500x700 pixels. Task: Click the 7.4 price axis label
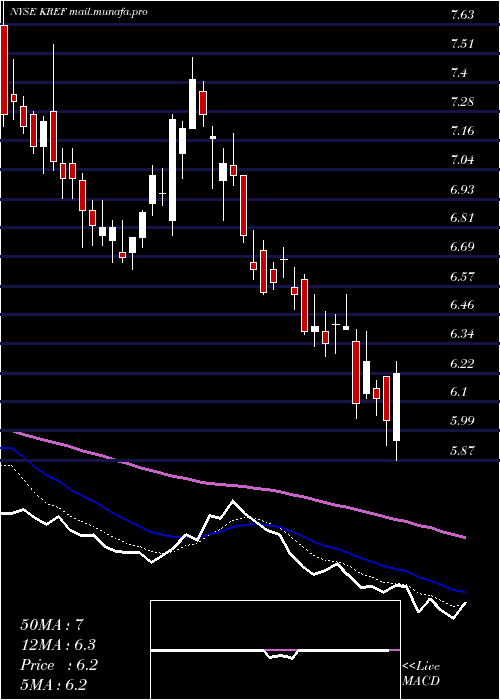click(460, 73)
